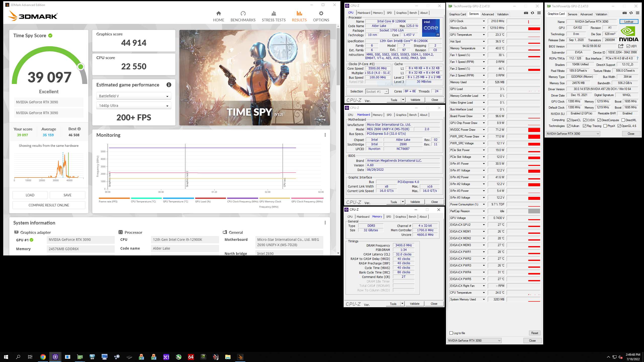Click refresh icon in GPU-Z Sensors window
This screenshot has height=362, width=644.
coord(532,13)
